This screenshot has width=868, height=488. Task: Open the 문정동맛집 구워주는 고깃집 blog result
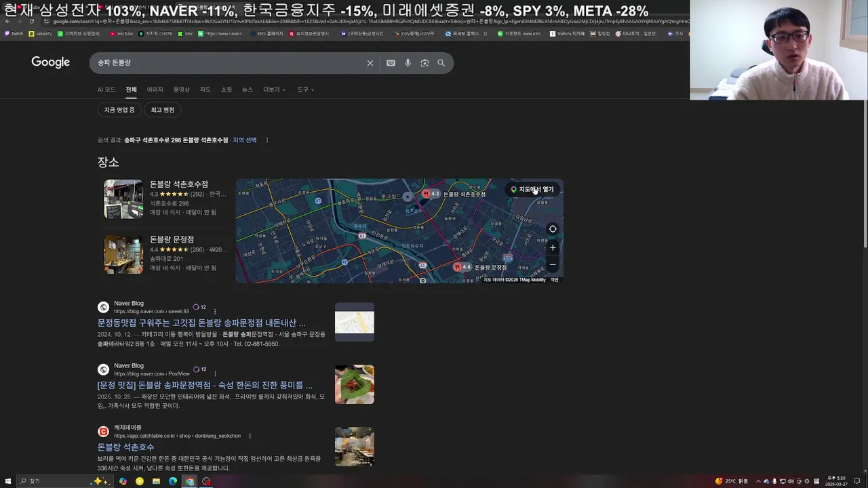click(x=201, y=323)
